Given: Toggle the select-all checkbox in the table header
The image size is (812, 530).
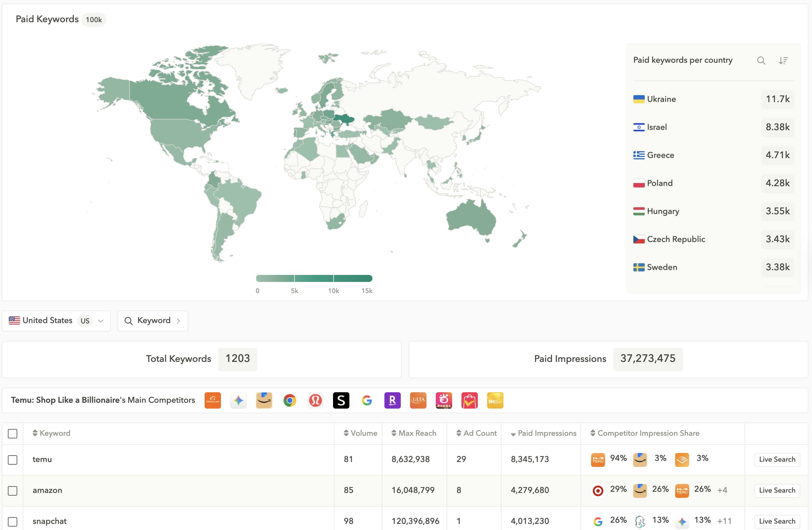Looking at the screenshot, I should [13, 433].
